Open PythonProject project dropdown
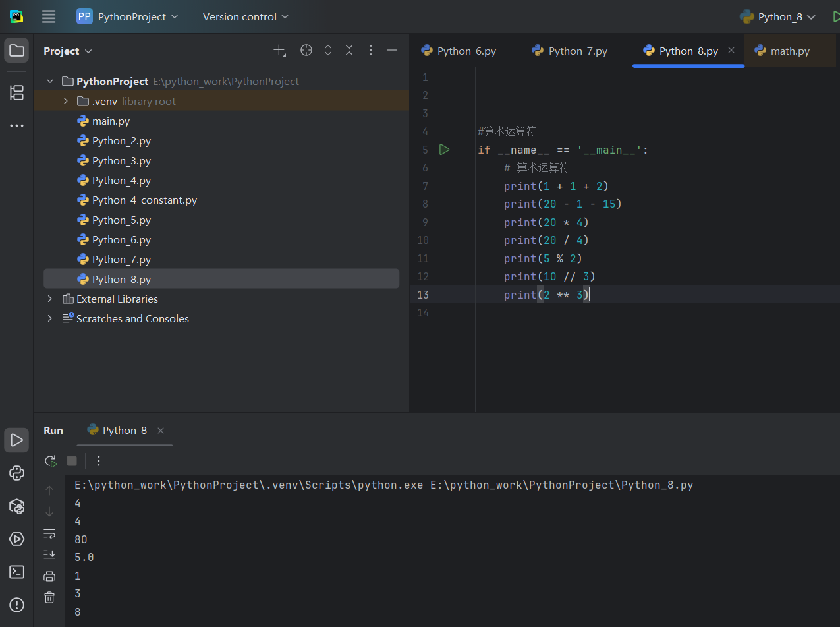Screen dimensions: 840x627 coord(127,16)
